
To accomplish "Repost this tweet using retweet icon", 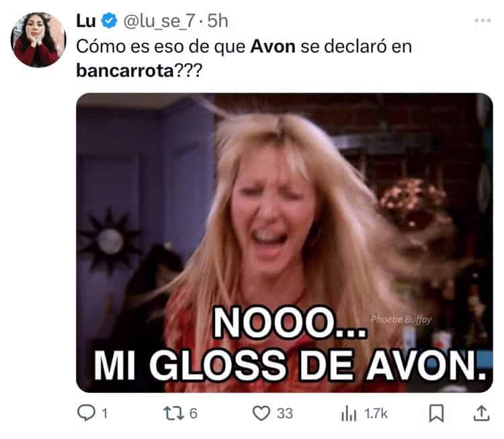I will tap(174, 413).
